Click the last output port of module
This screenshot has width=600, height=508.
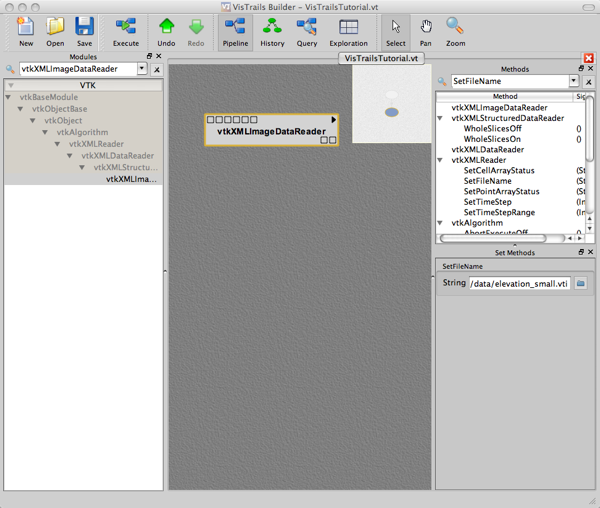click(333, 140)
